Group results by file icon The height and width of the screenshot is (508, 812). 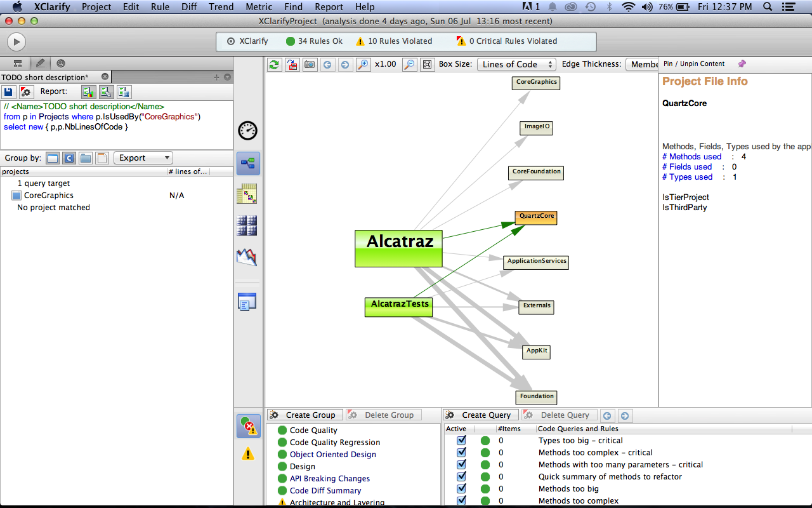coord(102,157)
